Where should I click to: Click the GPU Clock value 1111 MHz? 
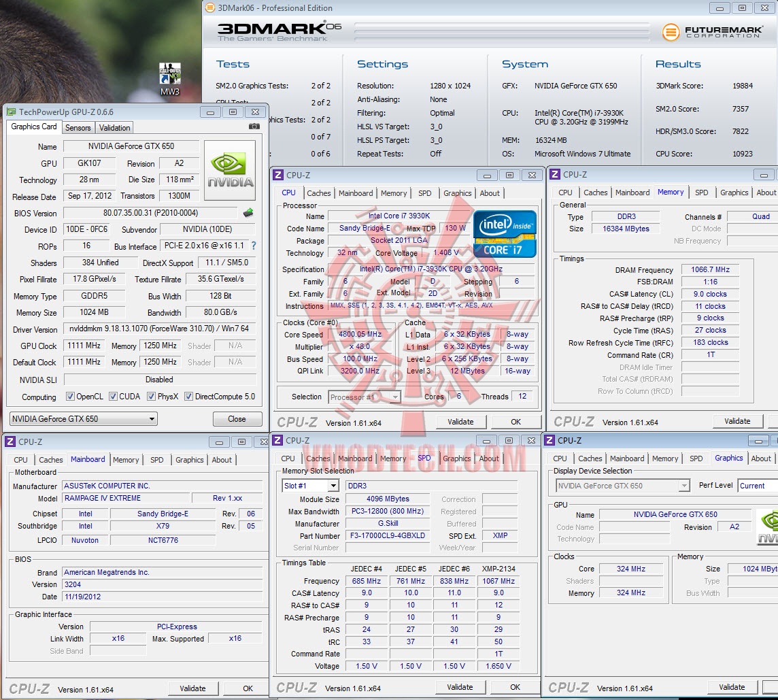[84, 346]
